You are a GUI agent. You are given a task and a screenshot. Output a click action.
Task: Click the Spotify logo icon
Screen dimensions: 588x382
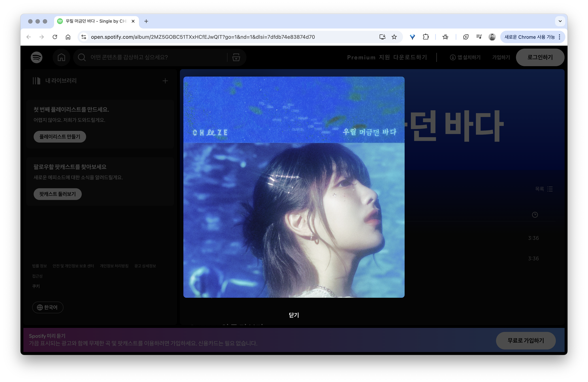click(x=36, y=57)
